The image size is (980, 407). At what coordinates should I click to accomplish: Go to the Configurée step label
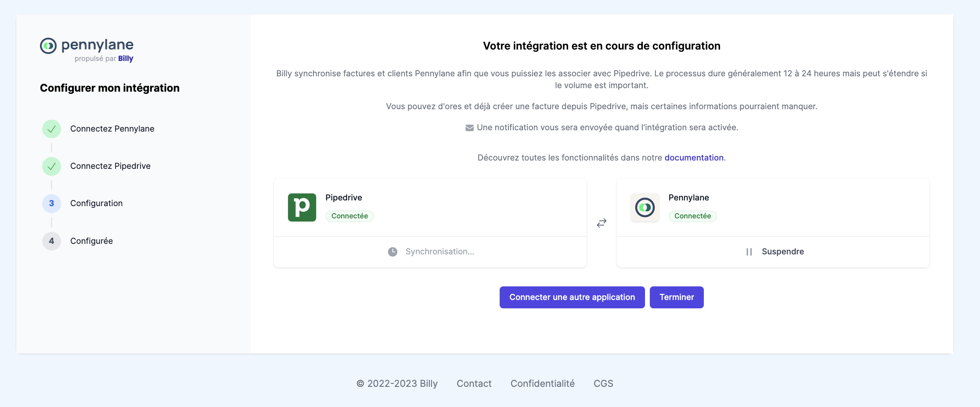coord(91,241)
